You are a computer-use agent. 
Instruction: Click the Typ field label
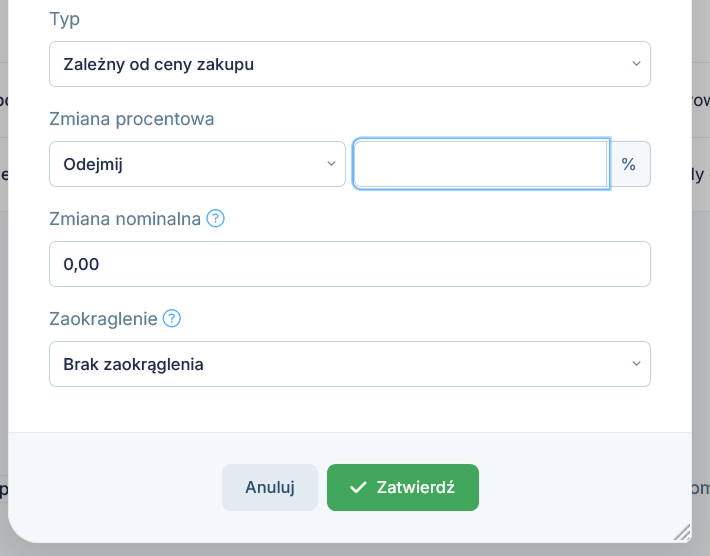tap(65, 19)
